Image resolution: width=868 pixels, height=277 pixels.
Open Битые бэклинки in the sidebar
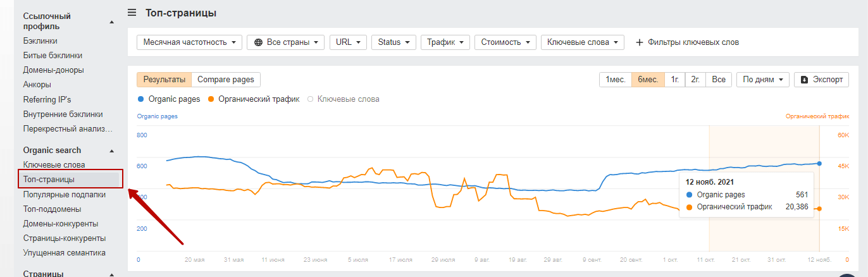(x=53, y=56)
